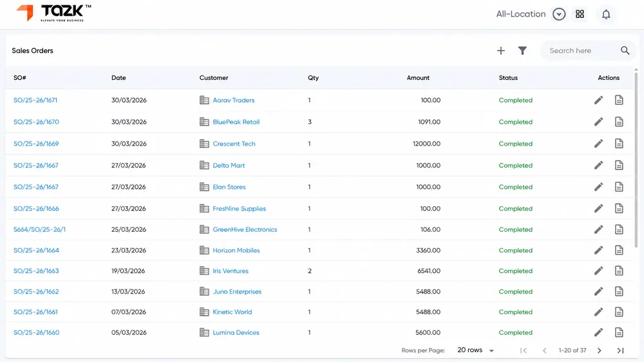Open the apps grid icon

(580, 14)
